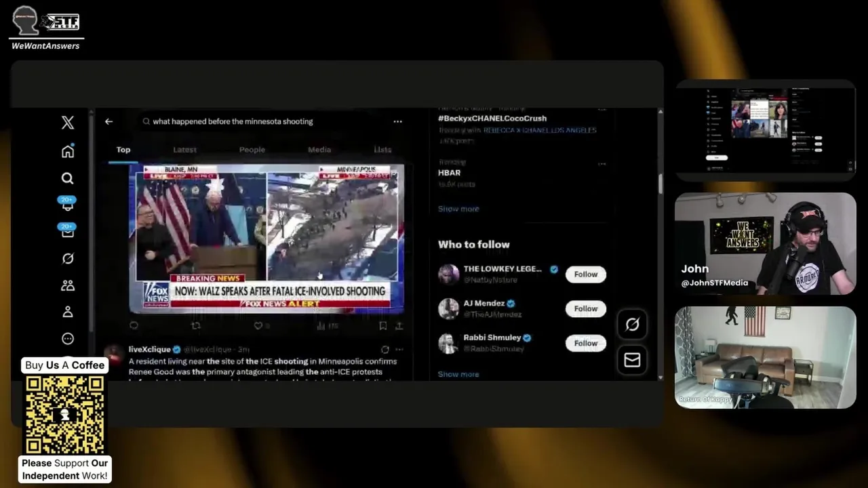
Task: Click the John webcam feed panel
Action: [766, 244]
